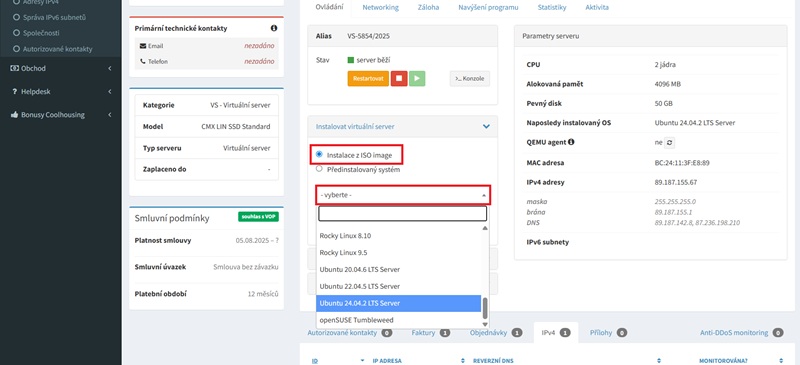Choose Ubuntu 24.04.2 LTS Server option
800x365 pixels.
click(x=398, y=303)
